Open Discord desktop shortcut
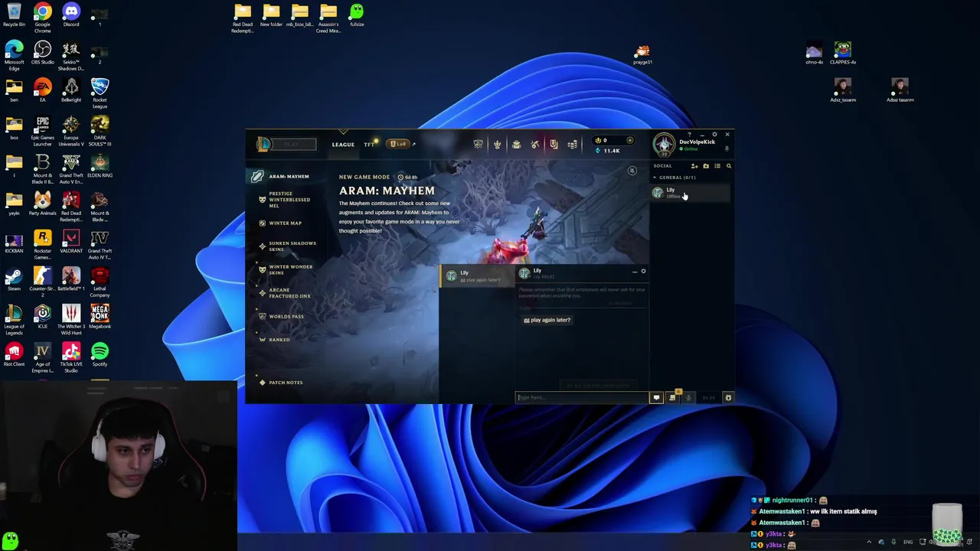Image resolution: width=980 pixels, height=551 pixels. pyautogui.click(x=71, y=15)
